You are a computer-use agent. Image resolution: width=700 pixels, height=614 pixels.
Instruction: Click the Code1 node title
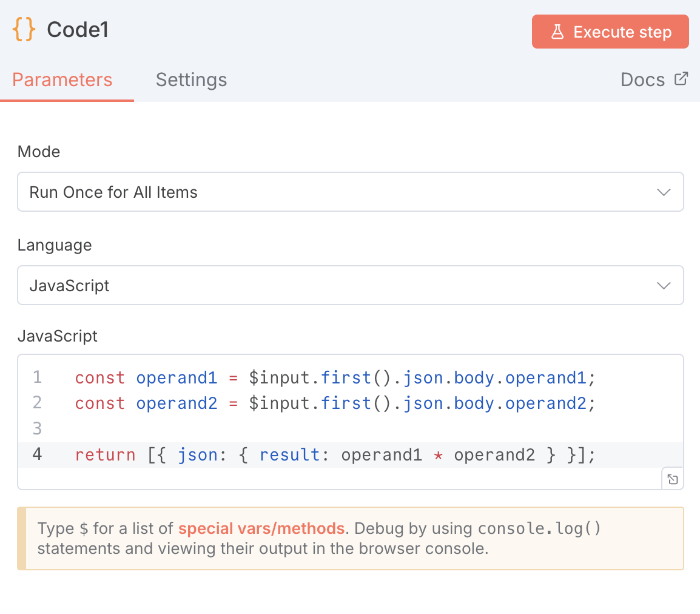point(78,30)
